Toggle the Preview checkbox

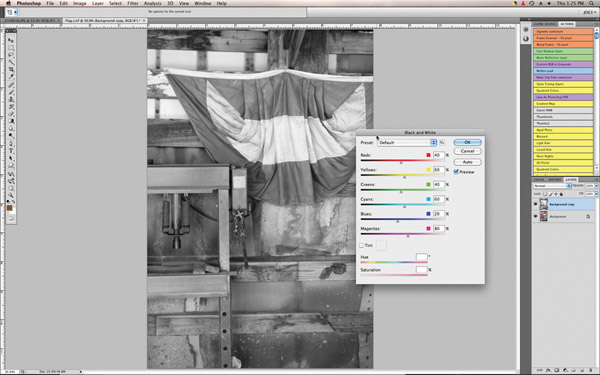pyautogui.click(x=456, y=172)
